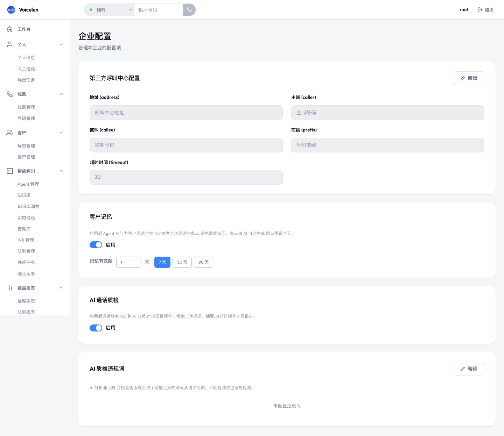Click the bar chart icon beside 数据报表

(10, 288)
